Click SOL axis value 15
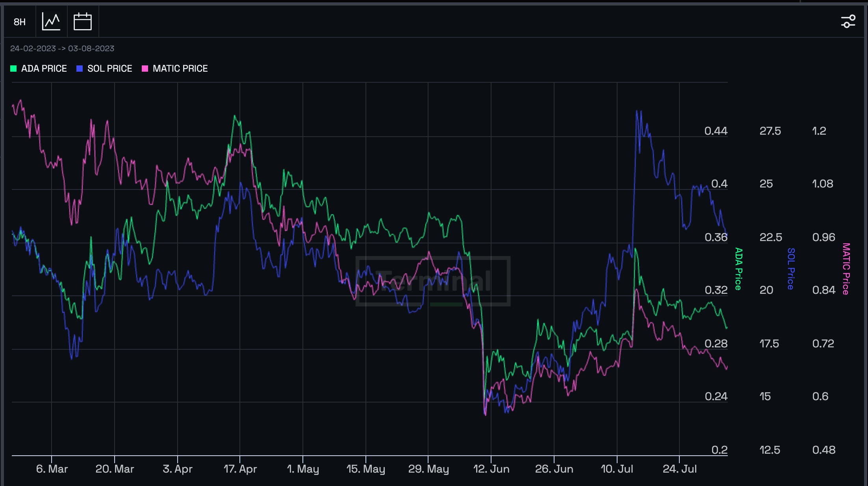Image resolution: width=868 pixels, height=486 pixels. 765,397
